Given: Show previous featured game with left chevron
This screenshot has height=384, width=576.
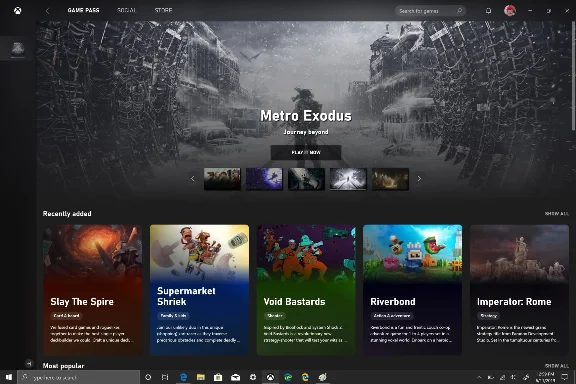Looking at the screenshot, I should coord(192,179).
